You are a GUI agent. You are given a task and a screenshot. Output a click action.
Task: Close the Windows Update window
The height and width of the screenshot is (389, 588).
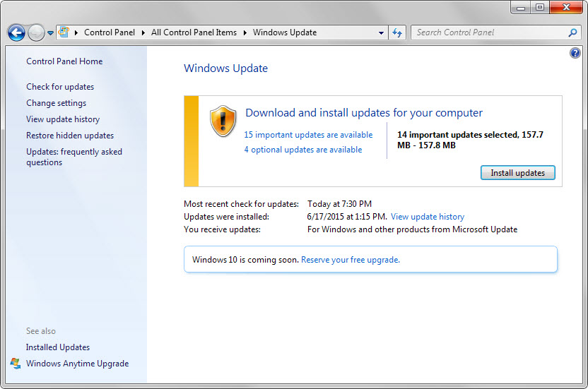pos(566,8)
